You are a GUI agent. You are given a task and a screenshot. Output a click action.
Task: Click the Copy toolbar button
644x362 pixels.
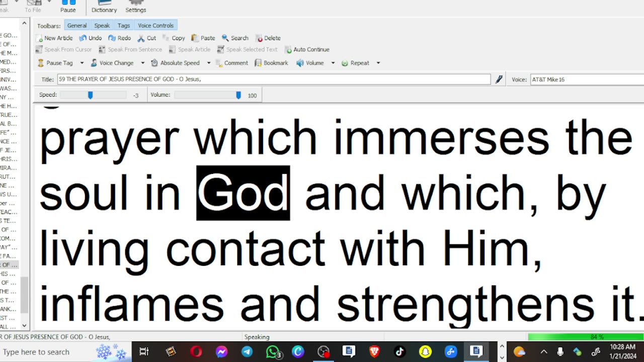[x=174, y=38]
